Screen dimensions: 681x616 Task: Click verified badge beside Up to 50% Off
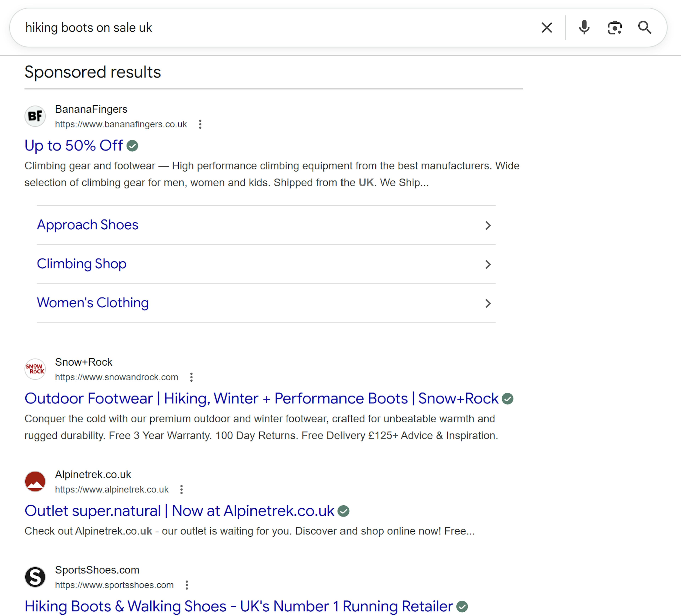click(132, 146)
